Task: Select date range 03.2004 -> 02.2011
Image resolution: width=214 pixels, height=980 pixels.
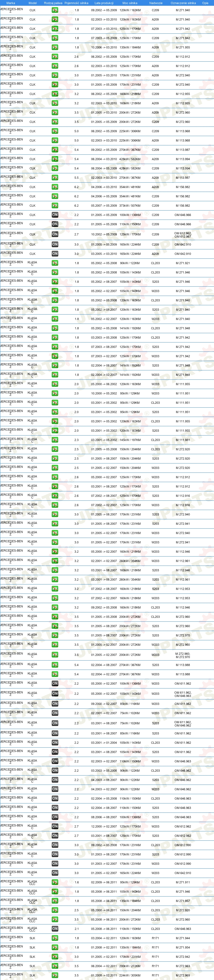Action: [104, 938]
